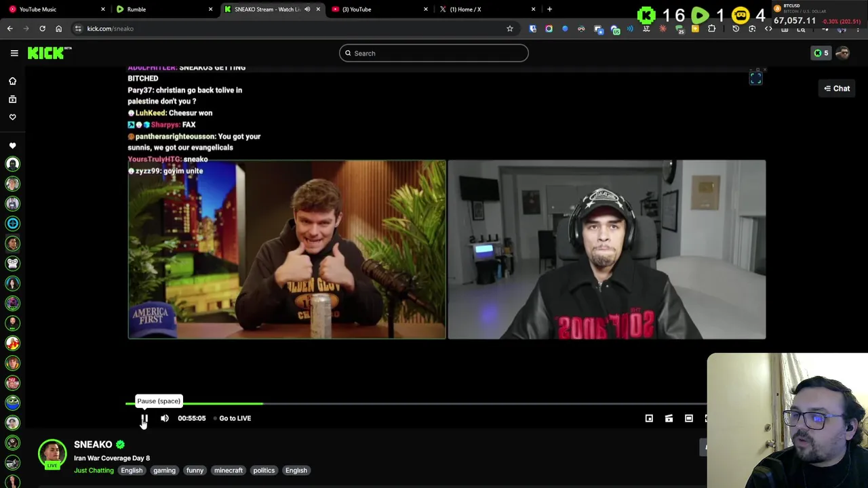Click the browser home button
This screenshot has width=868, height=488.
tap(58, 28)
